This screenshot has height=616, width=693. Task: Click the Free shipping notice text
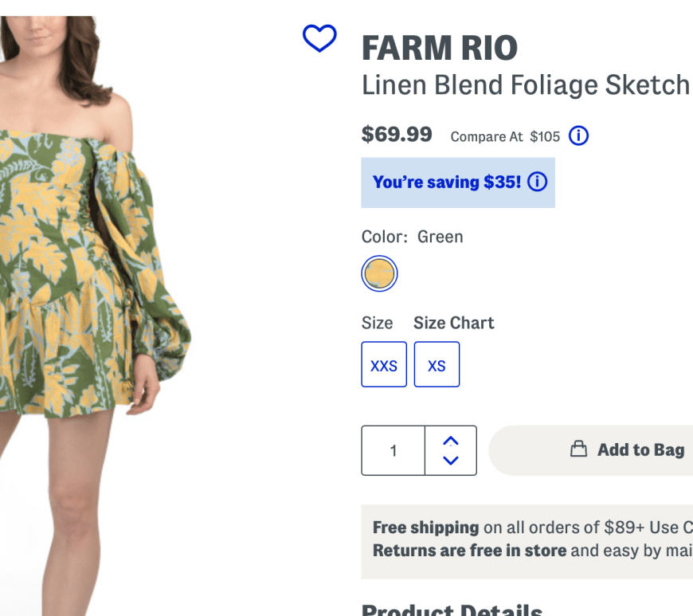point(426,528)
